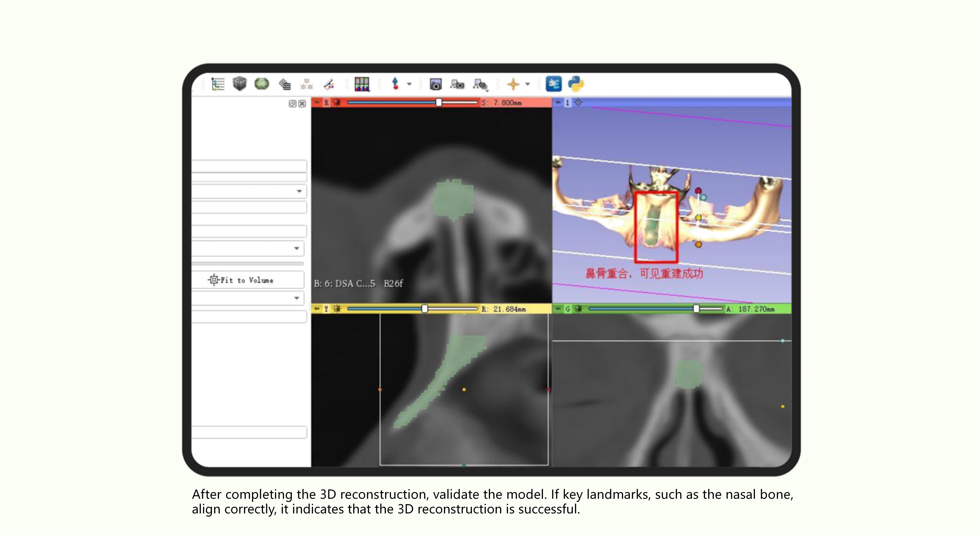
Task: Select the cyan ROI handle in 3D view
Action: point(703,197)
